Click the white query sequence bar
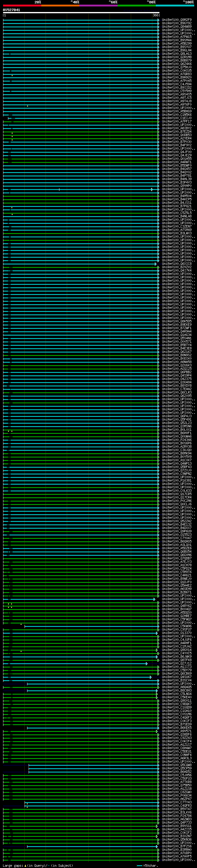 pyautogui.click(x=81, y=13)
